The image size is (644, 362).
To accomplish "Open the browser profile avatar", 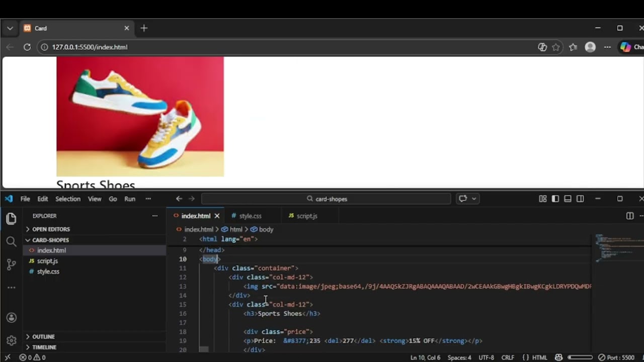I will [x=590, y=47].
